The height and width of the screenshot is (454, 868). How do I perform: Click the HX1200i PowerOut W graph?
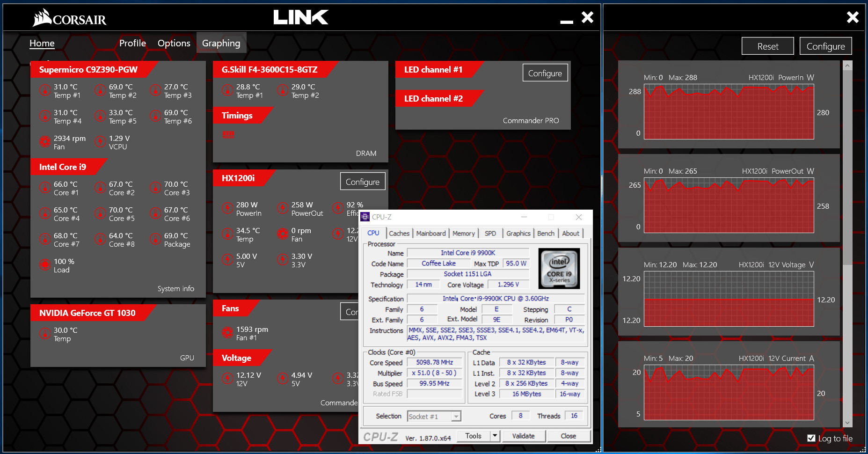pyautogui.click(x=729, y=205)
